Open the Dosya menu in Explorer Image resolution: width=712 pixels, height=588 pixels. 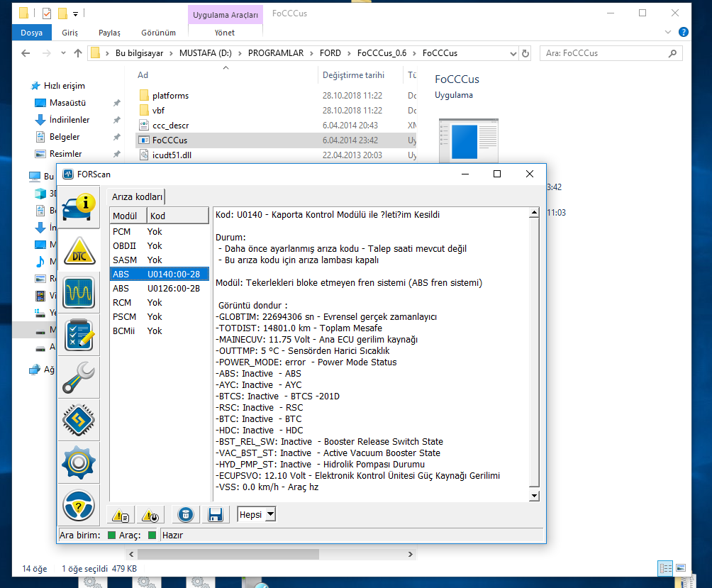click(x=31, y=32)
